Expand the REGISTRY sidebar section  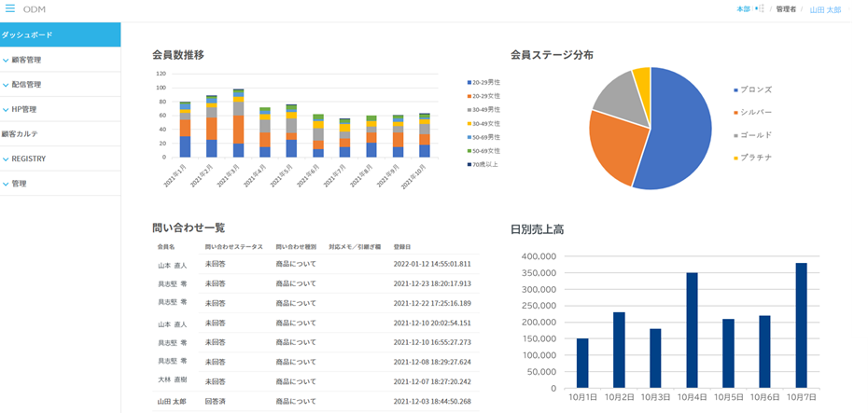click(x=61, y=158)
